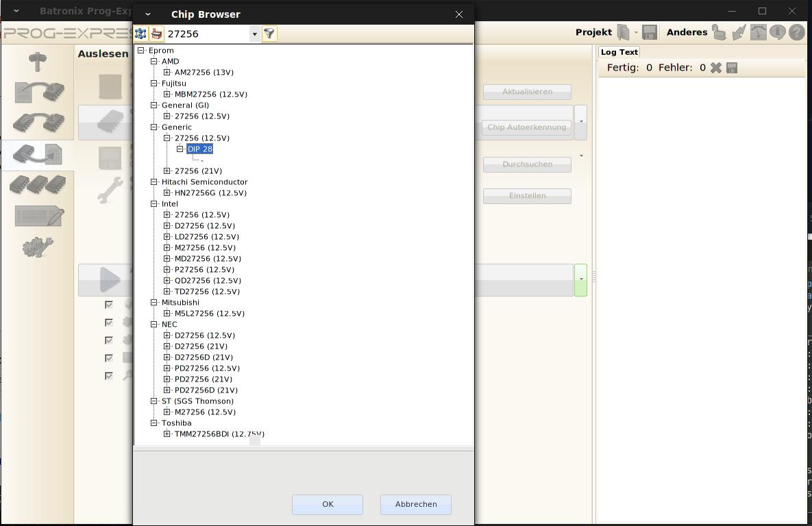Expand the Generic 27256 (21V) node
This screenshot has width=812, height=526.
click(x=167, y=171)
